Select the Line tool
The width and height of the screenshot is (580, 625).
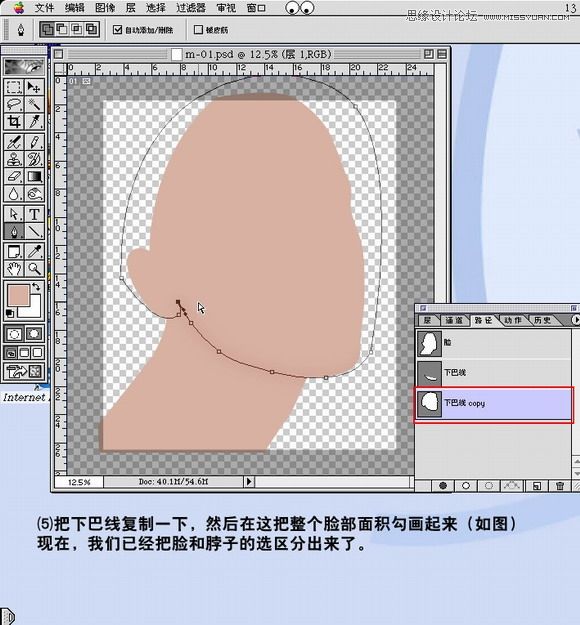tap(34, 231)
